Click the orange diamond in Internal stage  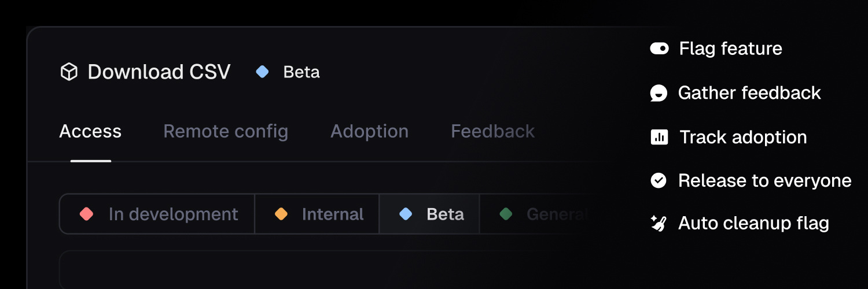pyautogui.click(x=281, y=214)
